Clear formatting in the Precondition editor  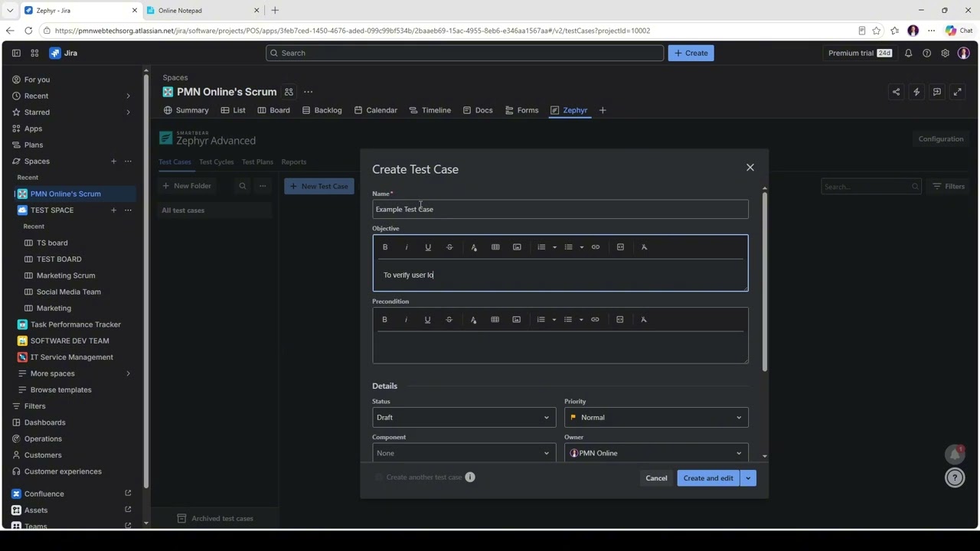(x=643, y=320)
